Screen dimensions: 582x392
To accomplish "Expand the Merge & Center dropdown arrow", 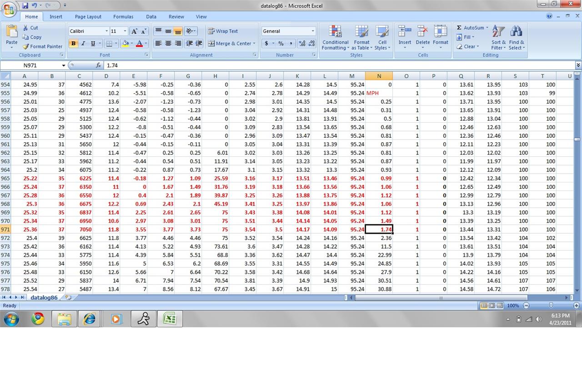I will [254, 44].
